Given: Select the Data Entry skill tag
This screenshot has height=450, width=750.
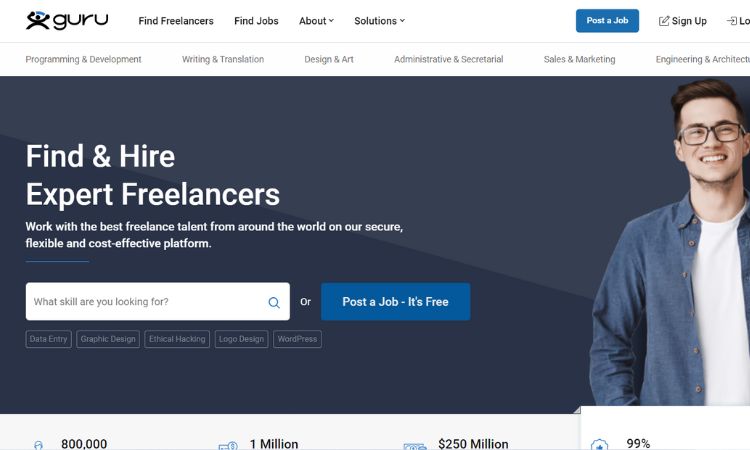Looking at the screenshot, I should pos(48,339).
